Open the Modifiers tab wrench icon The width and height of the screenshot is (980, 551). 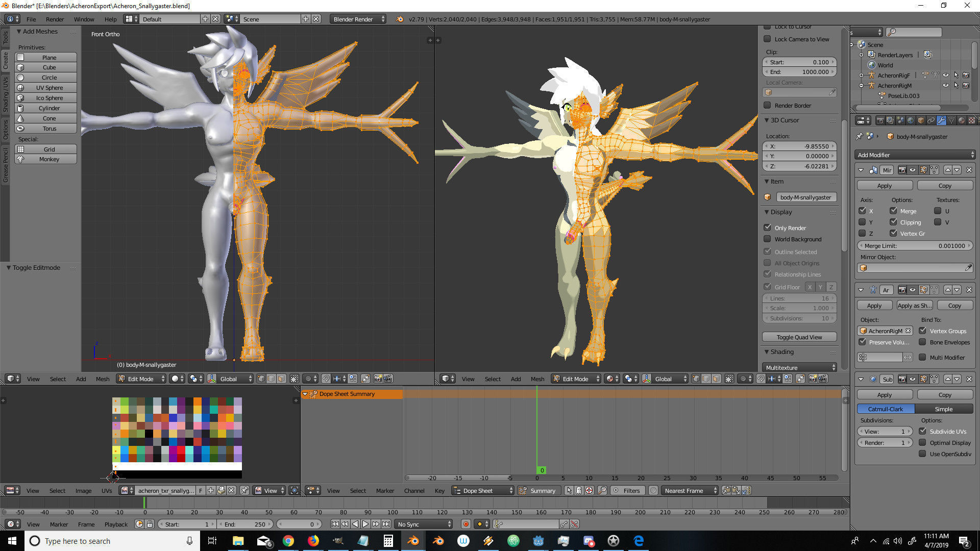point(941,120)
